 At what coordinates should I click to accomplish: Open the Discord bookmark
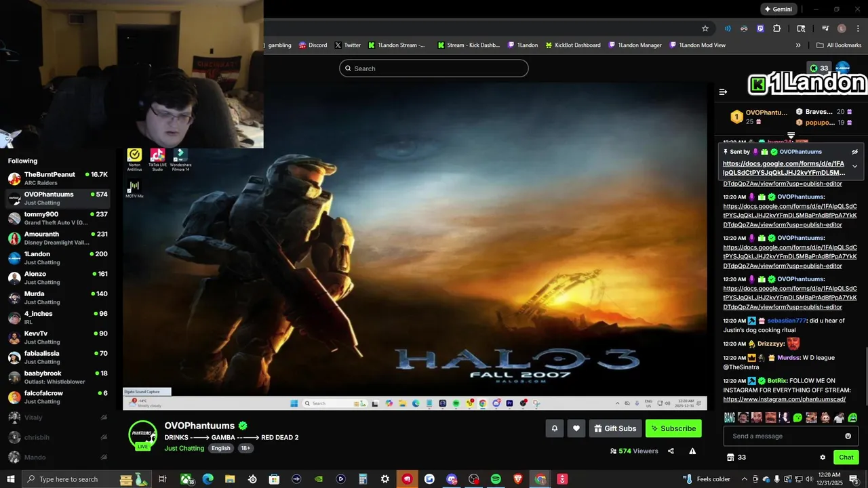(313, 45)
